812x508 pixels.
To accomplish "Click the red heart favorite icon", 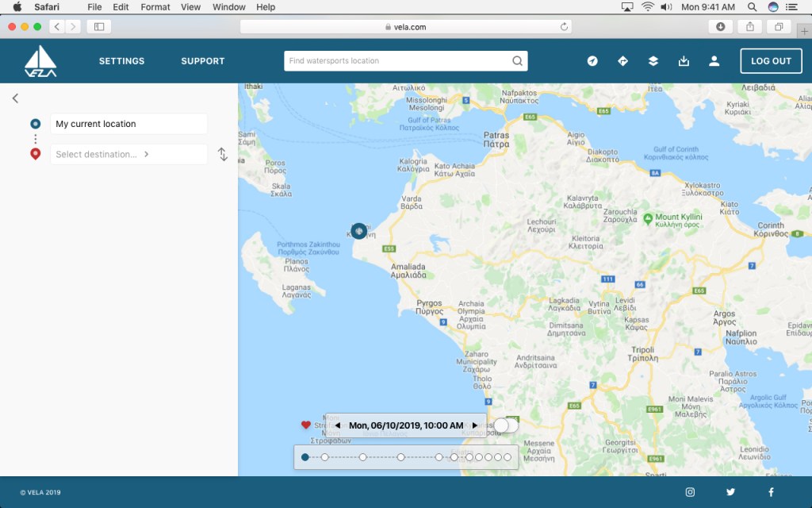I will point(306,425).
